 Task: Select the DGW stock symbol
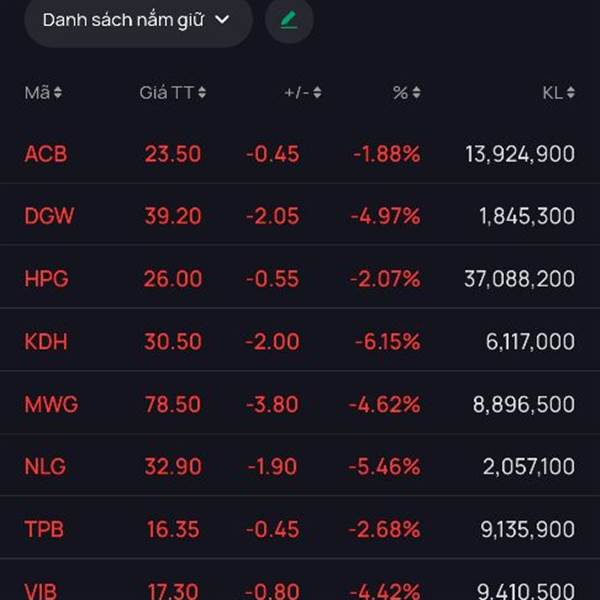[x=49, y=216]
